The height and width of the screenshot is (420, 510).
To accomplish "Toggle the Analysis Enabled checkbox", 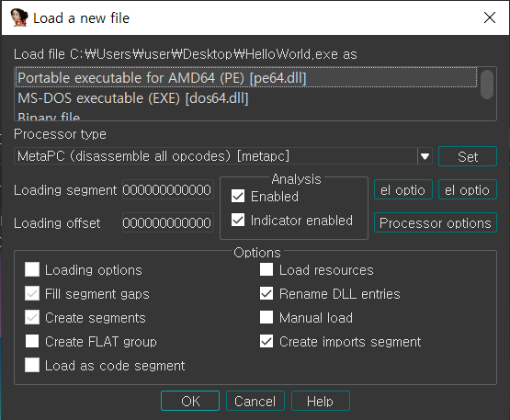I will point(238,196).
